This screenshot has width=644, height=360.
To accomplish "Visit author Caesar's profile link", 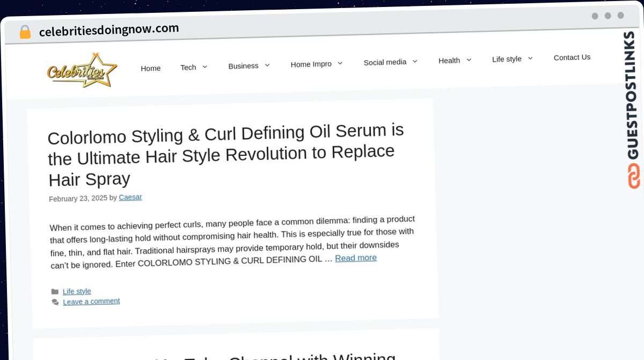I will click(130, 197).
